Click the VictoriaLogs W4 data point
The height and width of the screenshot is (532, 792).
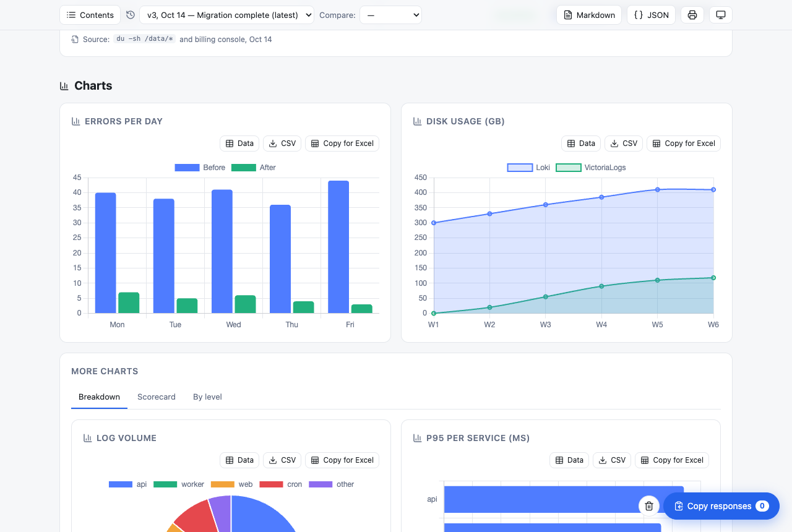pyautogui.click(x=601, y=286)
